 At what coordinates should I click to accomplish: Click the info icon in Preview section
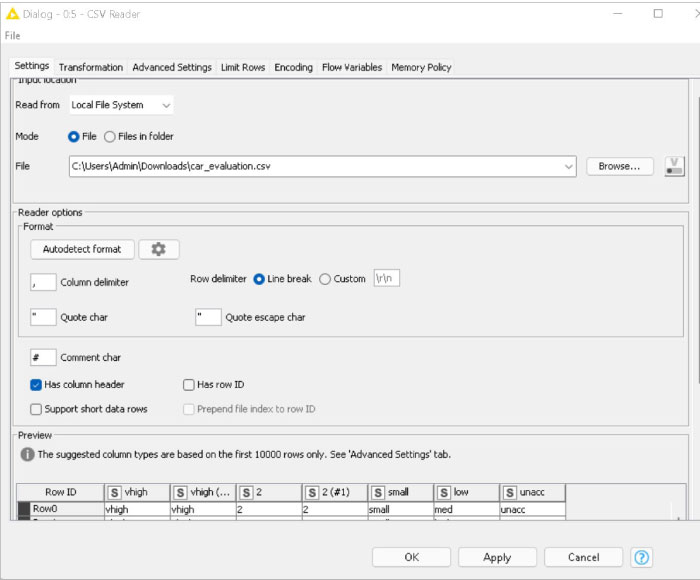point(27,454)
